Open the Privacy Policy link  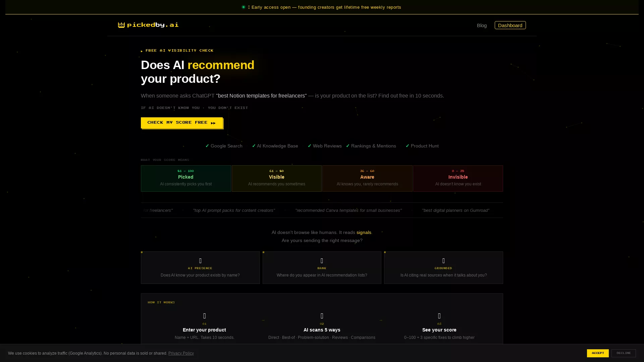(x=181, y=353)
